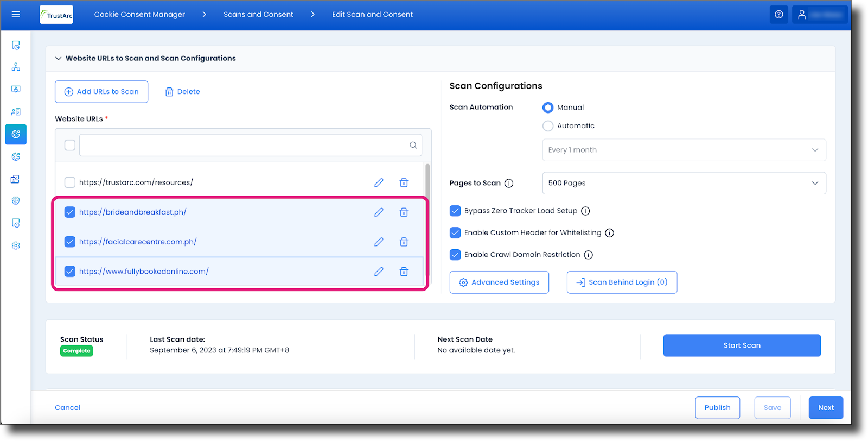
Task: Click trash icon for fullybookedonline.com row
Action: click(x=404, y=272)
